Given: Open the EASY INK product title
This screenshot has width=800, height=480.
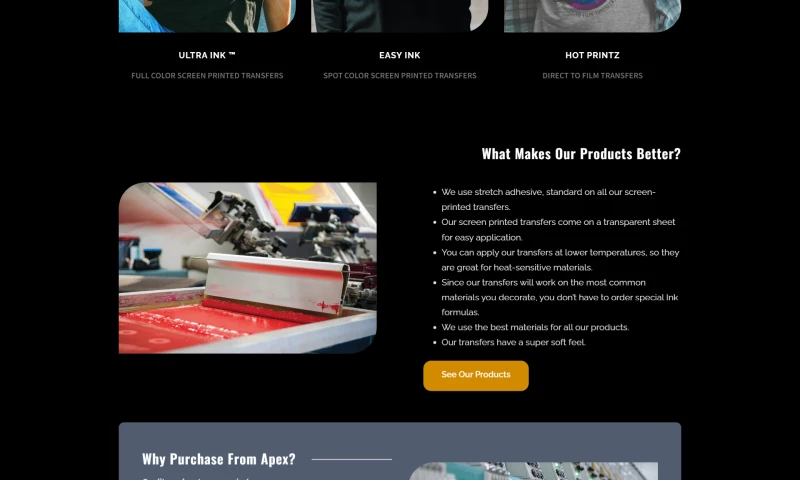Looking at the screenshot, I should 399,55.
